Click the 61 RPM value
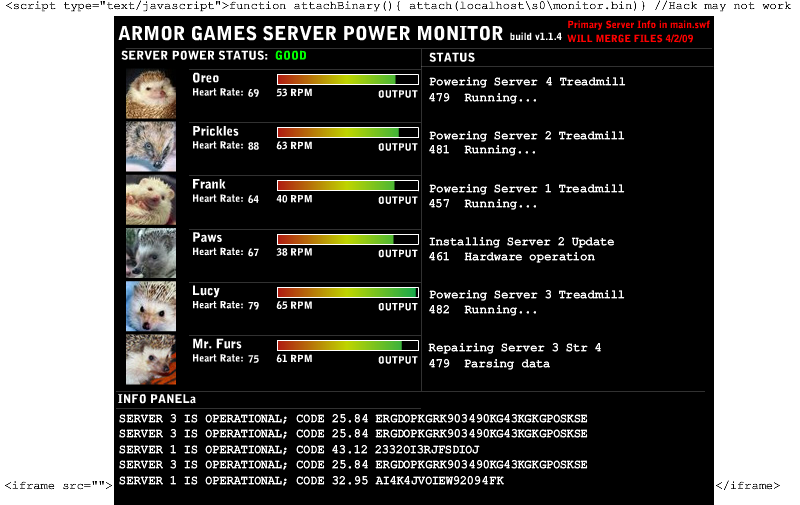Screen dimensions: 800x505 pyautogui.click(x=294, y=359)
